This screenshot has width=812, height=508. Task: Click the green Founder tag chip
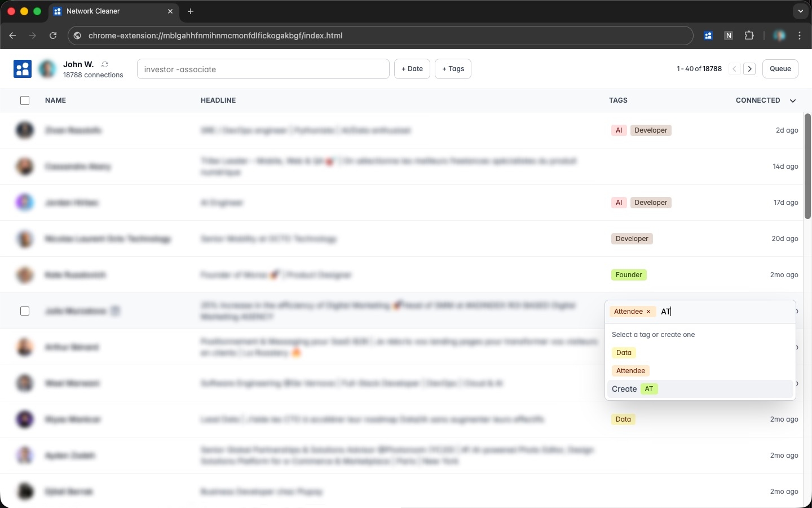click(x=629, y=275)
